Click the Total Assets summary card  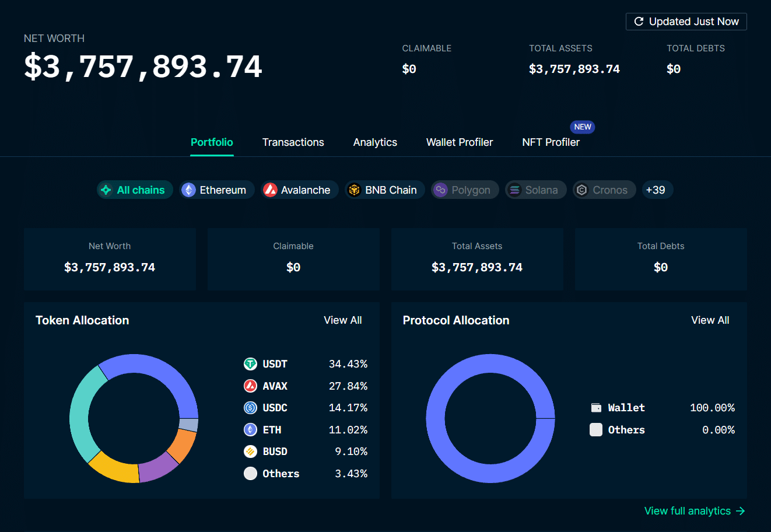[477, 259]
